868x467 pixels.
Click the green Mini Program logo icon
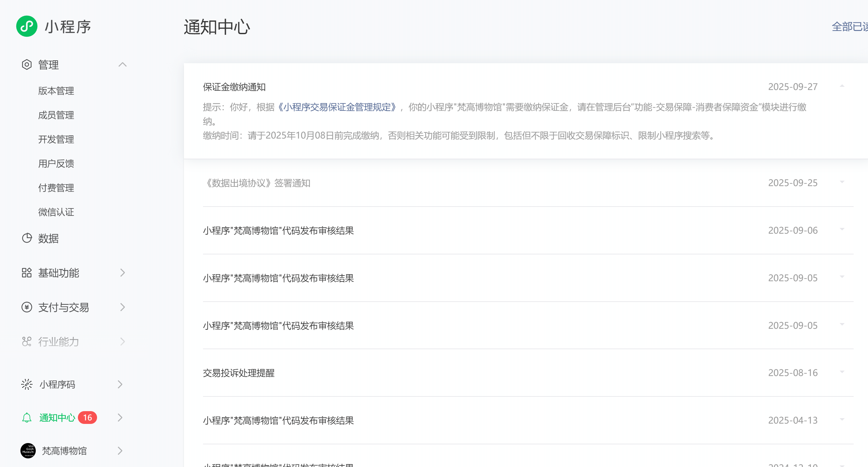coord(26,26)
